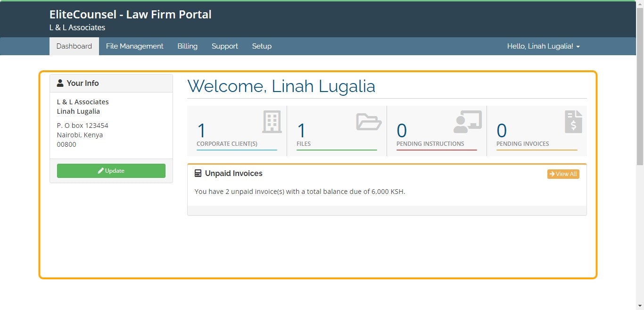Open the Setup menu
The width and height of the screenshot is (644, 310).
pyautogui.click(x=262, y=46)
